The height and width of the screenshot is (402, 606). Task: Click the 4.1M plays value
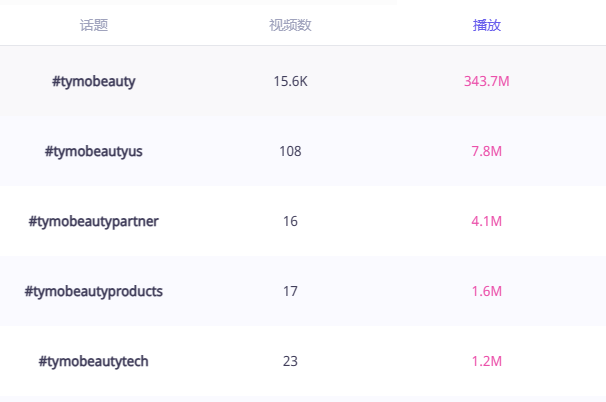pyautogui.click(x=486, y=221)
